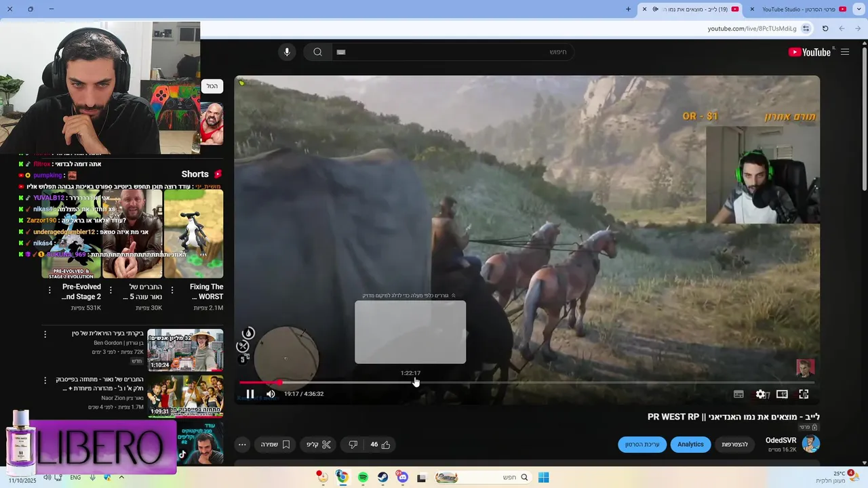Image resolution: width=868 pixels, height=488 pixels.
Task: Click the scissors Clip button
Action: (319, 445)
